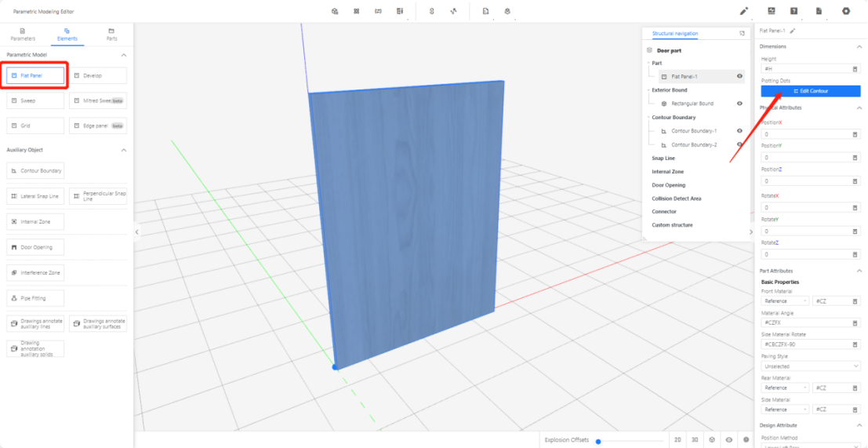Click the Door Opening auxiliary object button

click(x=35, y=247)
